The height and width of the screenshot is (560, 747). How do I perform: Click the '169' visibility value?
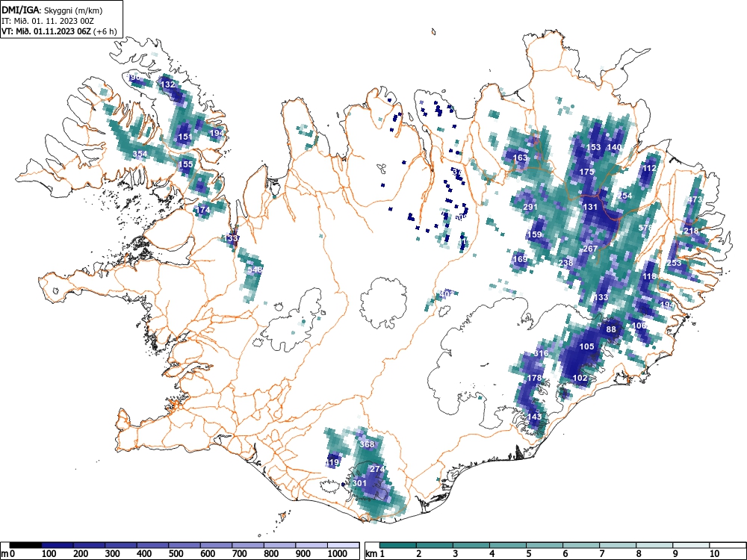point(520,259)
